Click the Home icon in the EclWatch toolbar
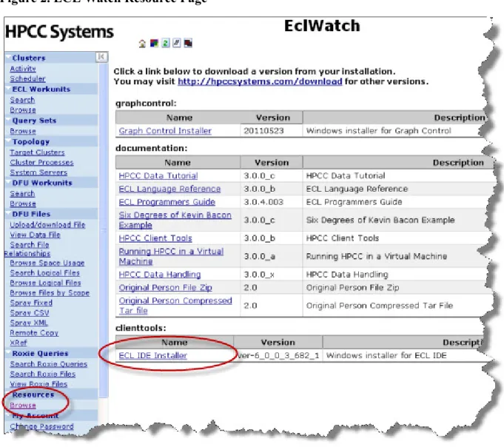The width and height of the screenshot is (504, 447). point(142,44)
